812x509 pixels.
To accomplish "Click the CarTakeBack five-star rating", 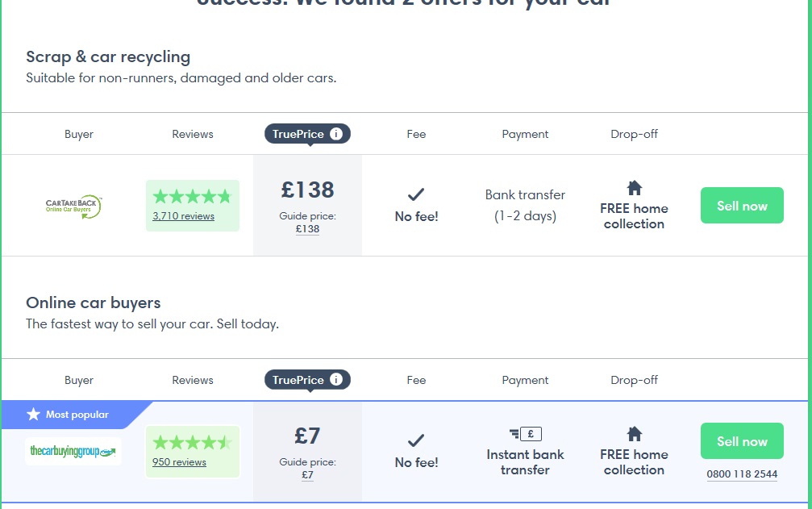I will click(192, 197).
